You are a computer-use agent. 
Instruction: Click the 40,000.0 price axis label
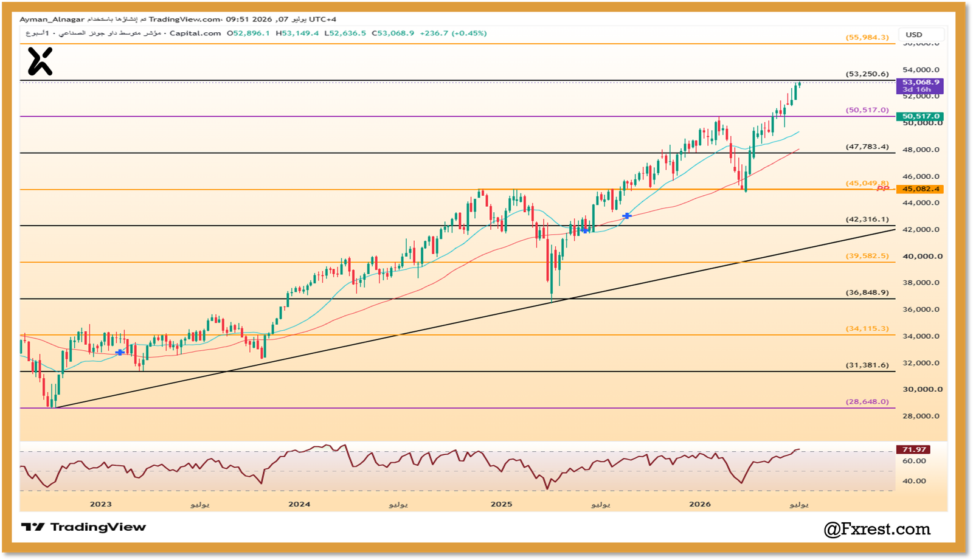pyautogui.click(x=923, y=256)
